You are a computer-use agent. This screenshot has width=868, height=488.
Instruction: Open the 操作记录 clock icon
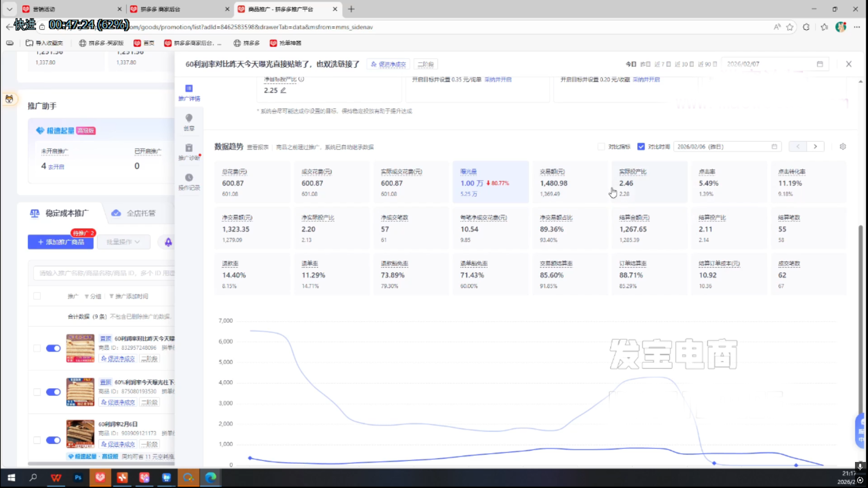click(x=189, y=181)
